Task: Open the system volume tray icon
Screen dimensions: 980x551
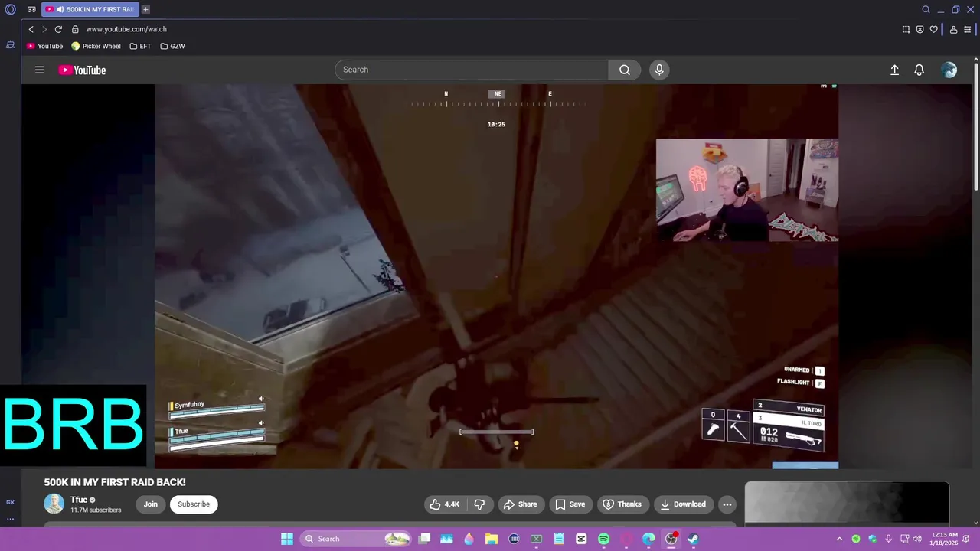Action: (x=917, y=539)
